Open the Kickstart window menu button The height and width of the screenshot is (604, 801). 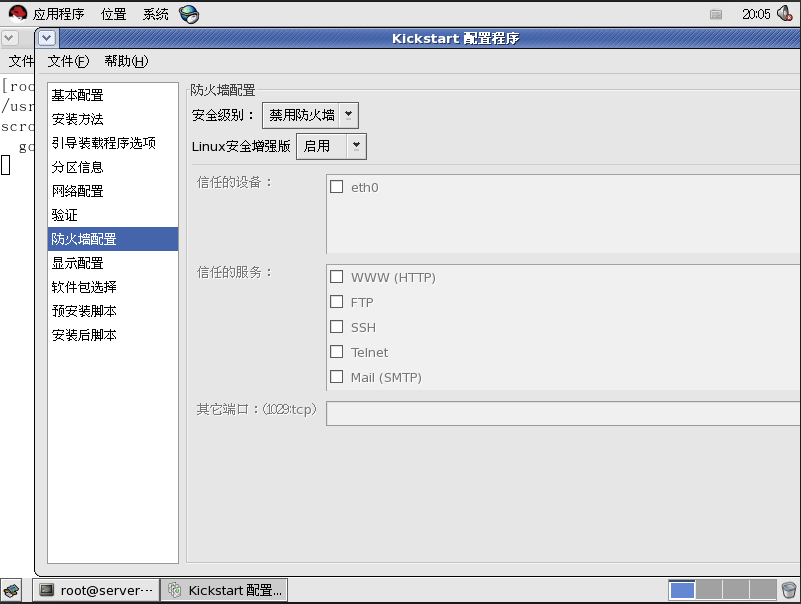pyautogui.click(x=46, y=38)
